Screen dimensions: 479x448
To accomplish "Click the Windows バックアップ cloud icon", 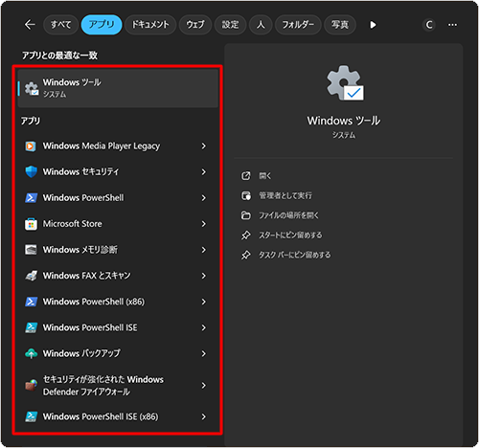I will coord(31,353).
